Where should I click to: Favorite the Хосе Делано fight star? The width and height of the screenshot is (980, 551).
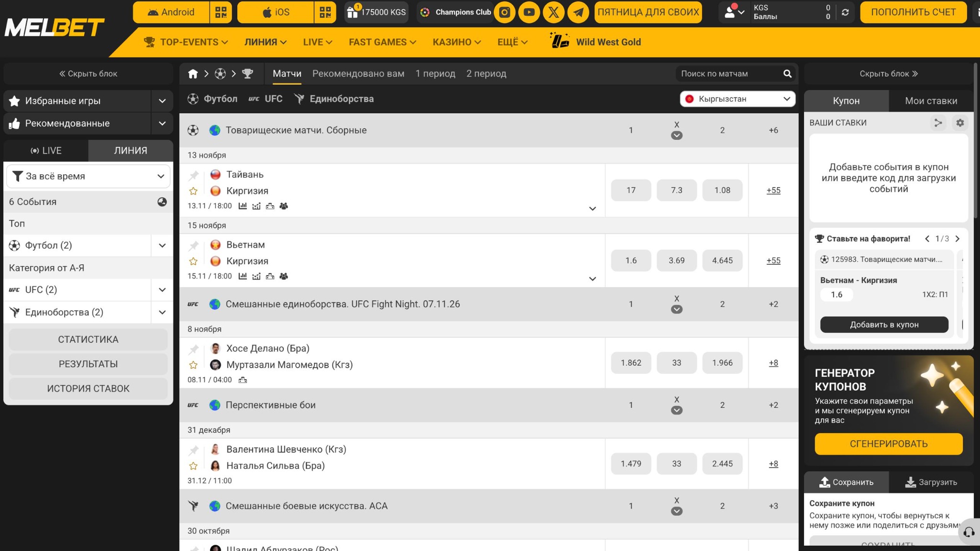193,365
